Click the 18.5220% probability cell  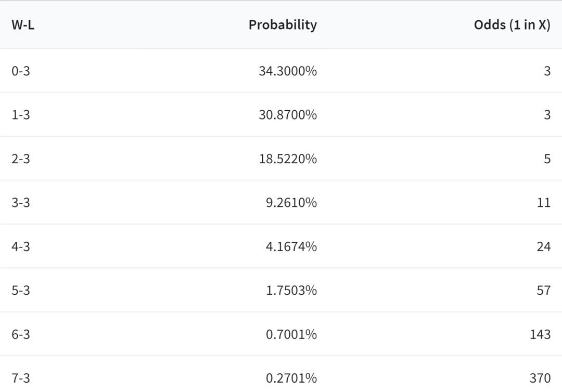[288, 159]
